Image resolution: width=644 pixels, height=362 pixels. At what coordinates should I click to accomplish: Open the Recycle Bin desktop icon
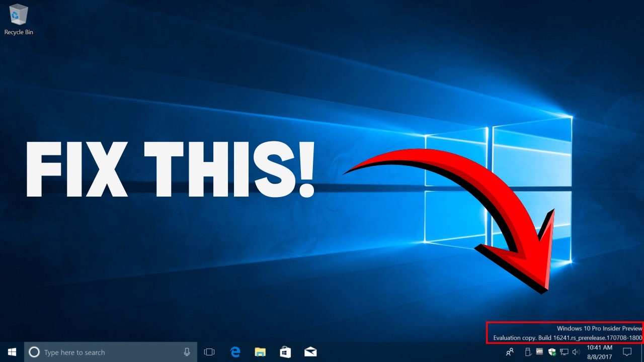[x=19, y=19]
